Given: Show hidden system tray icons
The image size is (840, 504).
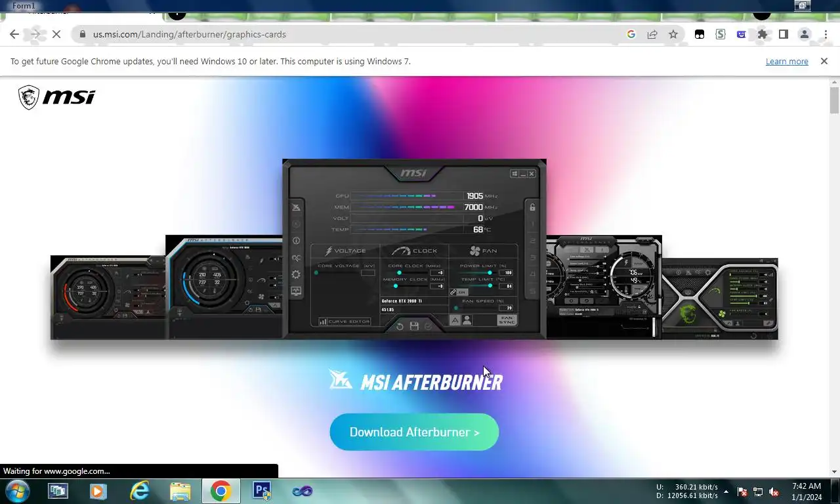Looking at the screenshot, I should 726,492.
